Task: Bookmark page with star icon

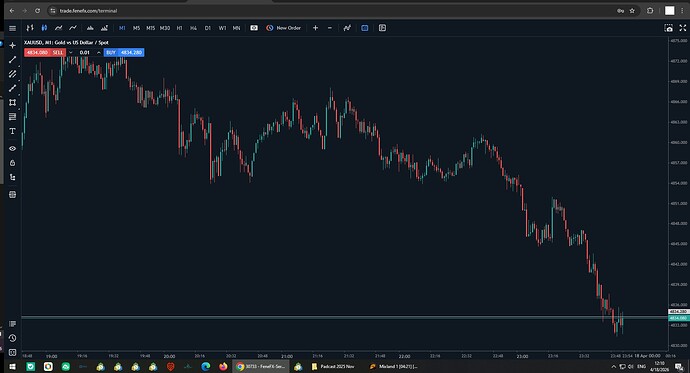Action: [632, 11]
